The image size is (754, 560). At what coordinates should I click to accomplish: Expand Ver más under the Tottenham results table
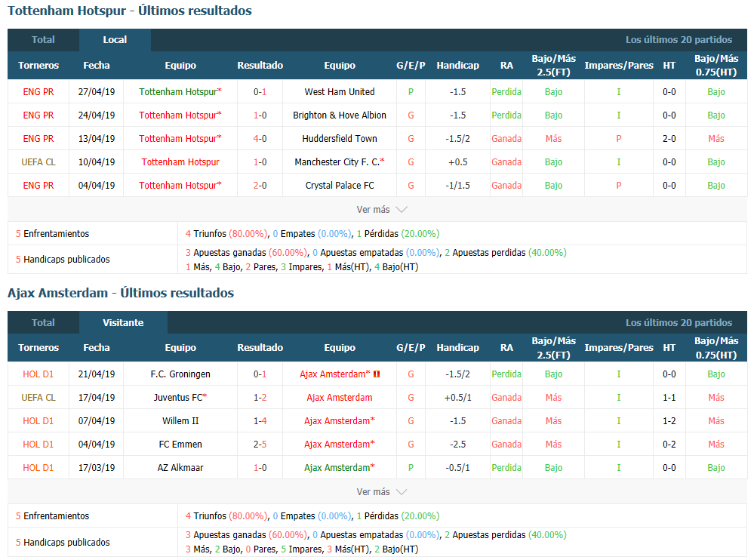coord(382,210)
